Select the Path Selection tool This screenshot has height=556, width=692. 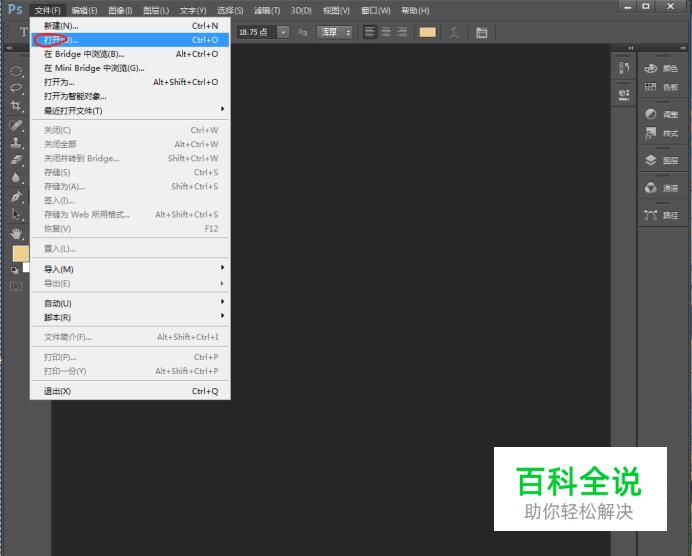click(x=16, y=214)
